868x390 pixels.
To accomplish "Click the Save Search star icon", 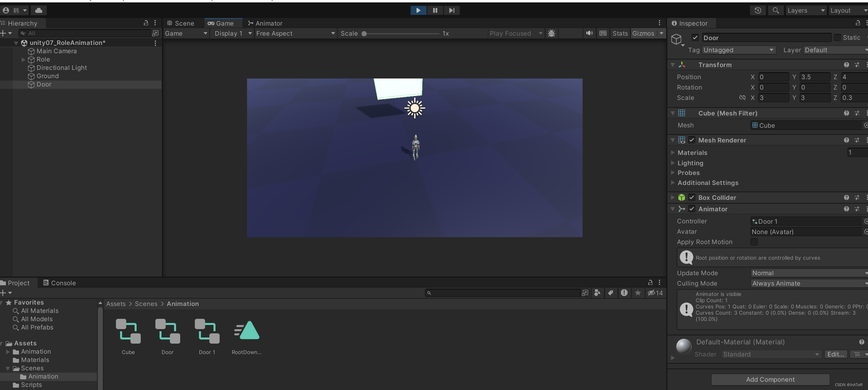I will pyautogui.click(x=638, y=293).
